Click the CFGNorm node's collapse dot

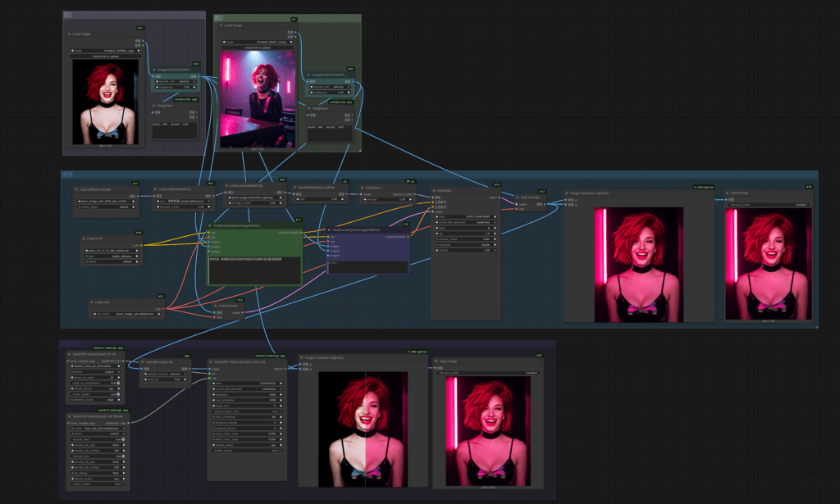(363, 188)
